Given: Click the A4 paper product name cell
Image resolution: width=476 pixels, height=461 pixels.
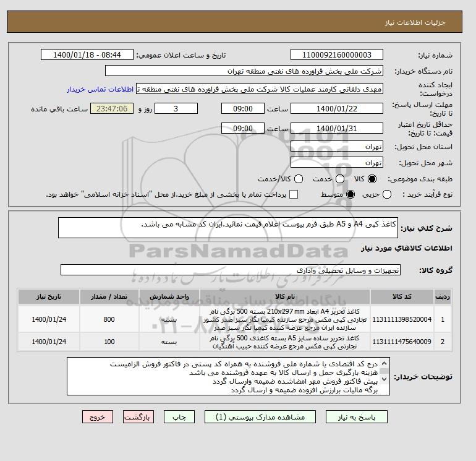Looking at the screenshot, I should coord(285,319).
